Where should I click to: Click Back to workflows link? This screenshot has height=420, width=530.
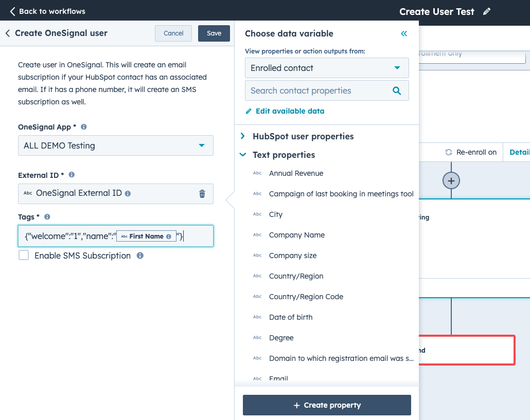point(52,11)
